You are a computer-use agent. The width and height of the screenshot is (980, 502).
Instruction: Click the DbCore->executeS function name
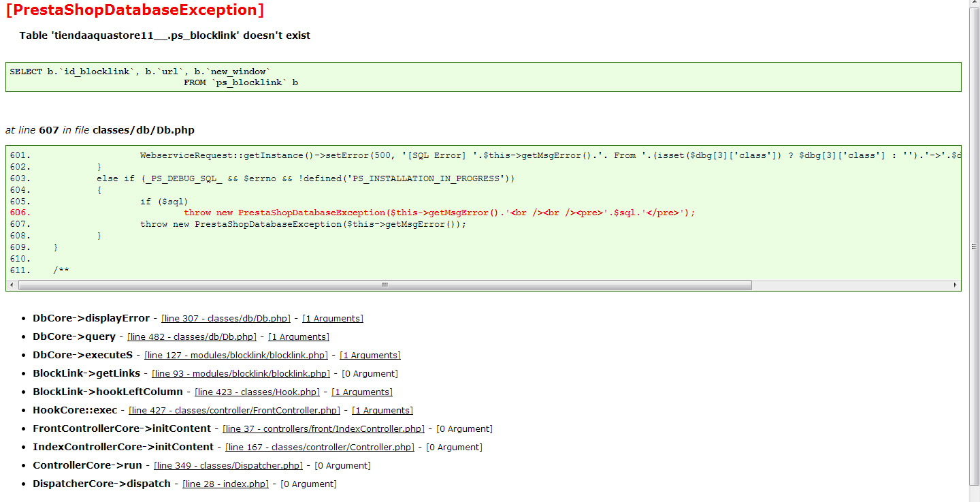83,356
